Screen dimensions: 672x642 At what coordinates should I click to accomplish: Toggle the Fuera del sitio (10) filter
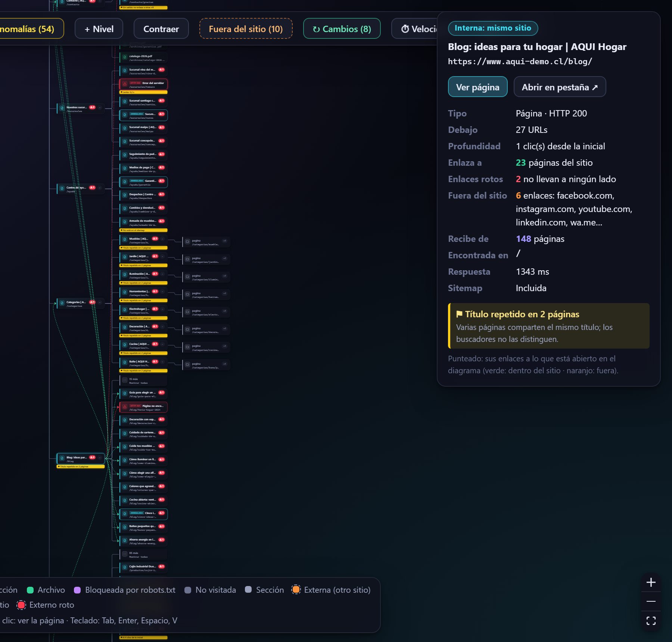point(246,29)
